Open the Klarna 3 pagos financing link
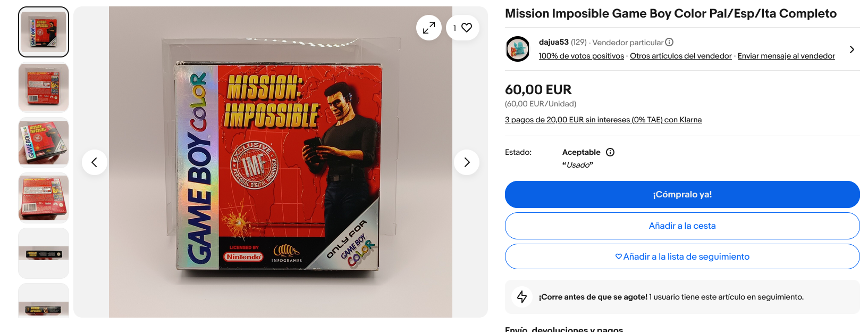Screen dimensions: 868x332 [603, 120]
